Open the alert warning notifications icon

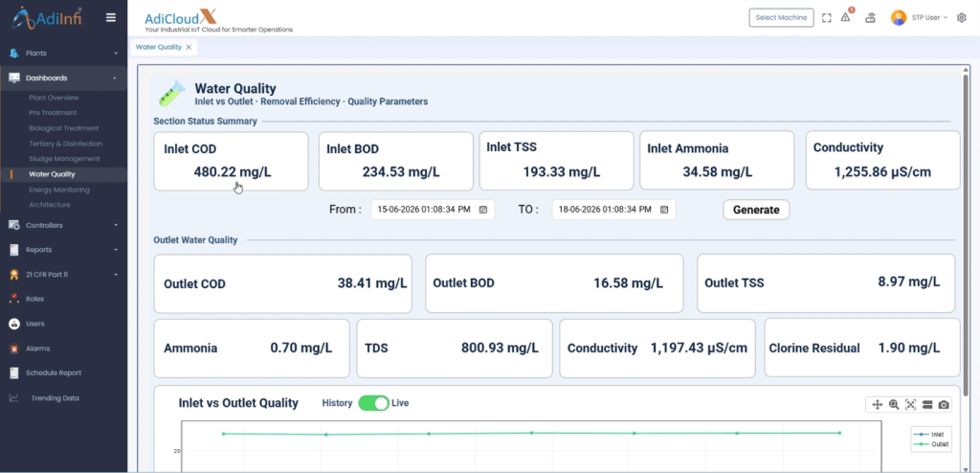point(846,17)
